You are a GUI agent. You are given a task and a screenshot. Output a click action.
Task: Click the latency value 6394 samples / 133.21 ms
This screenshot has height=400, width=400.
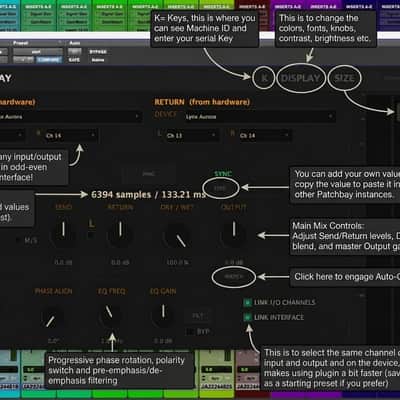[x=148, y=195]
